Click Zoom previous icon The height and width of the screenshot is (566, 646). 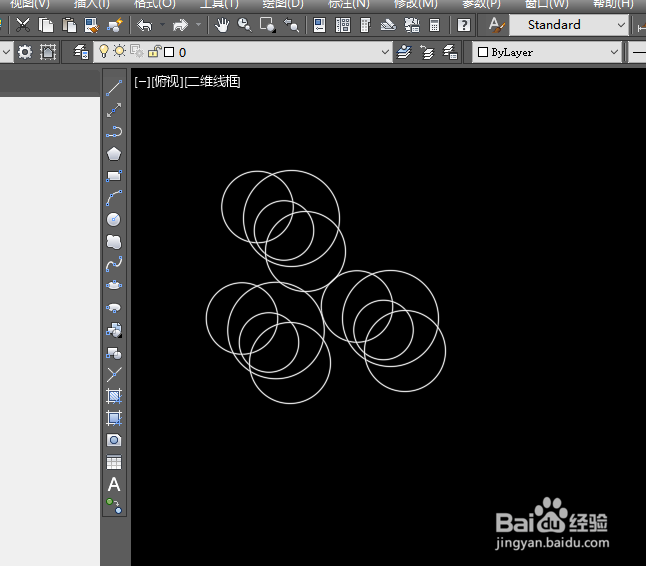coord(291,25)
